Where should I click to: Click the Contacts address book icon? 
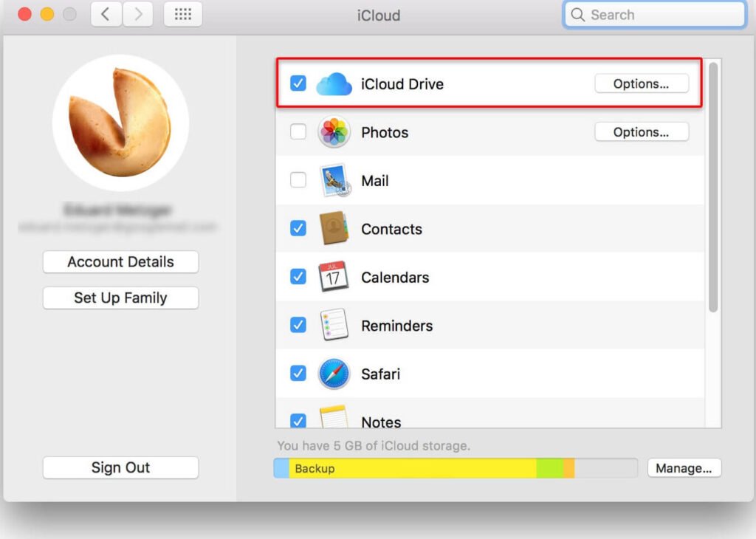[x=334, y=228]
